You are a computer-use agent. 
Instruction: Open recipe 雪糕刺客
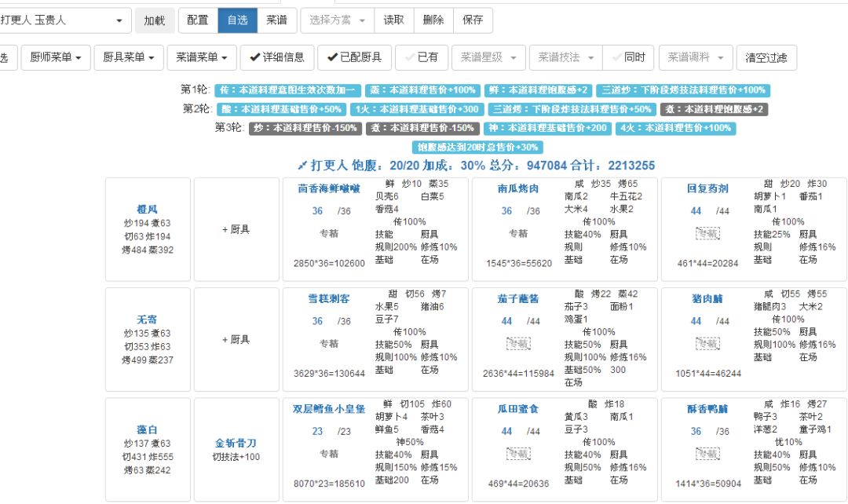pos(329,298)
